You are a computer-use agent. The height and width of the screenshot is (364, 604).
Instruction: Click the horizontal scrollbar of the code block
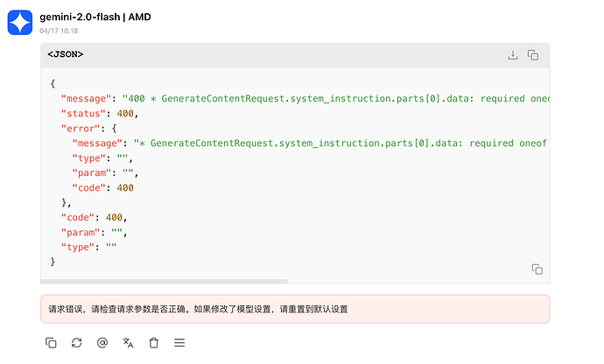tap(164, 281)
